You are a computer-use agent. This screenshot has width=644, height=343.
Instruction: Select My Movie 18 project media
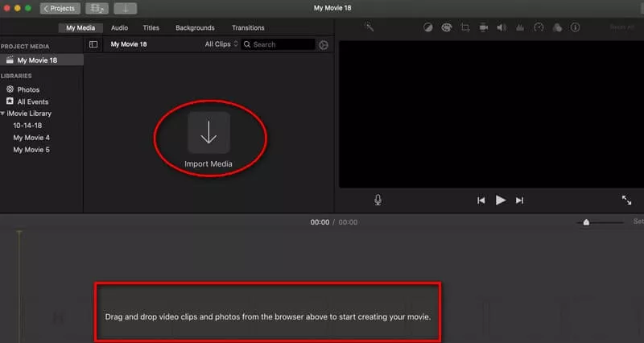point(42,60)
